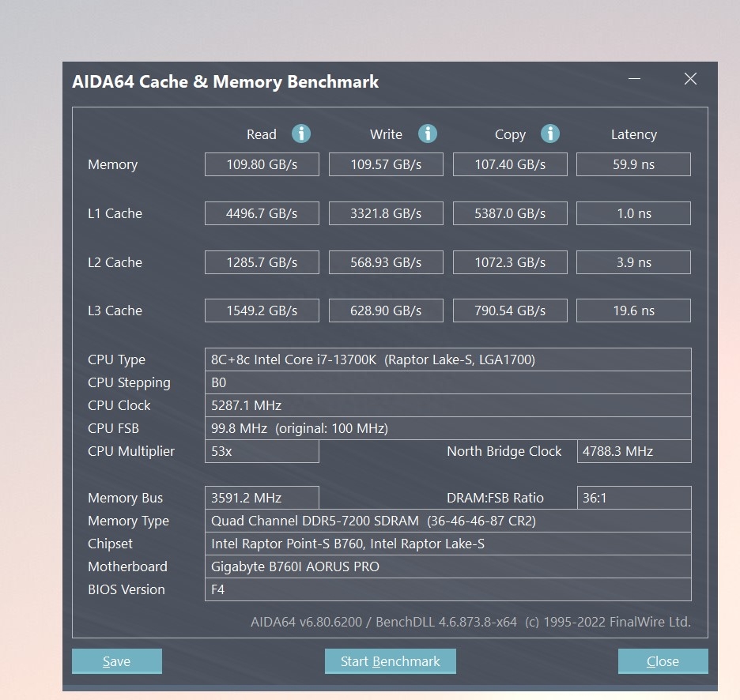Click L3 Cache Write value 628.90 GB/s

pos(386,310)
